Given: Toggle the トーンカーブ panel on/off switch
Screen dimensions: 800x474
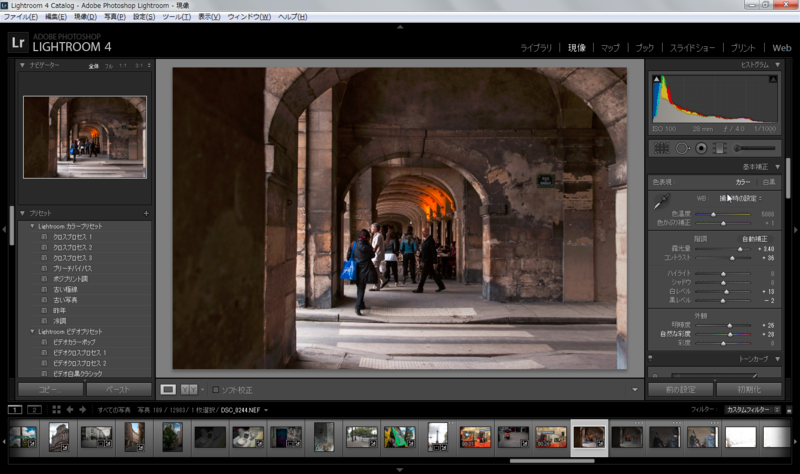Looking at the screenshot, I should pyautogui.click(x=651, y=359).
